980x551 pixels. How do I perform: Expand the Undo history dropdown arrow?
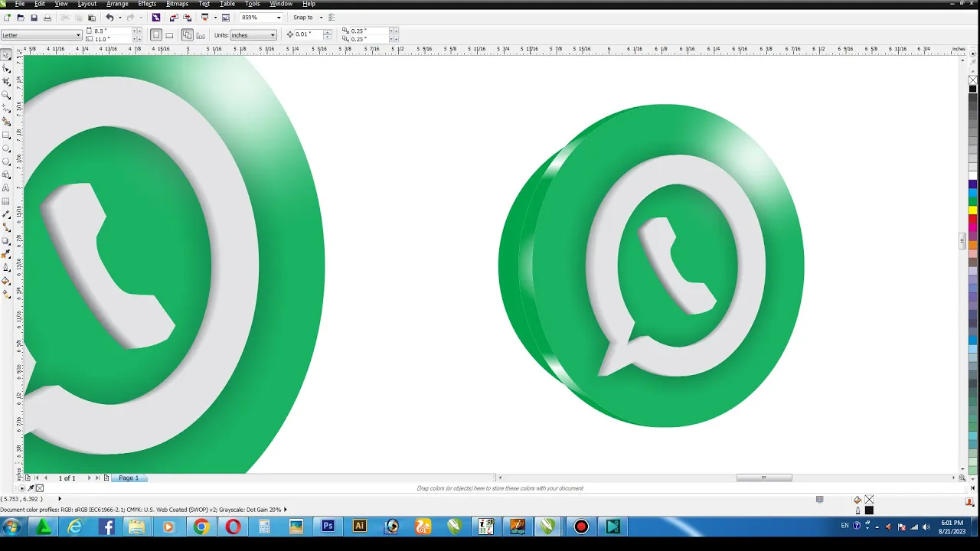pos(119,17)
